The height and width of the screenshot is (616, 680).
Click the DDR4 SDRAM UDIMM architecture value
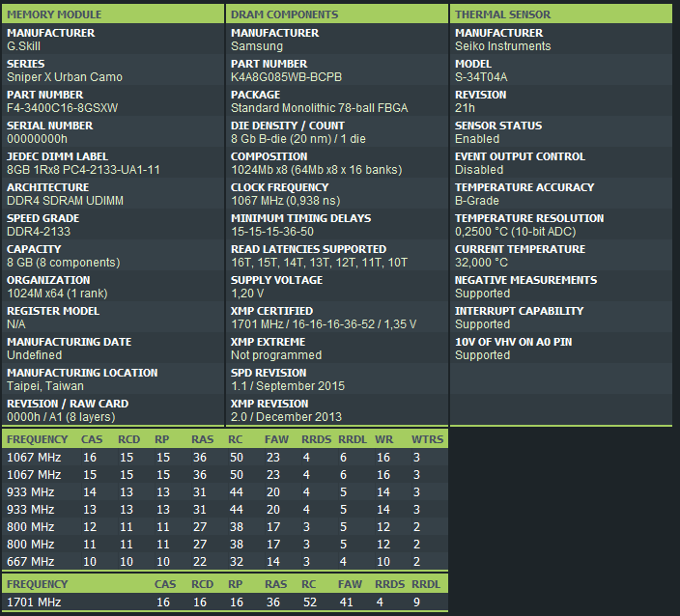click(65, 201)
